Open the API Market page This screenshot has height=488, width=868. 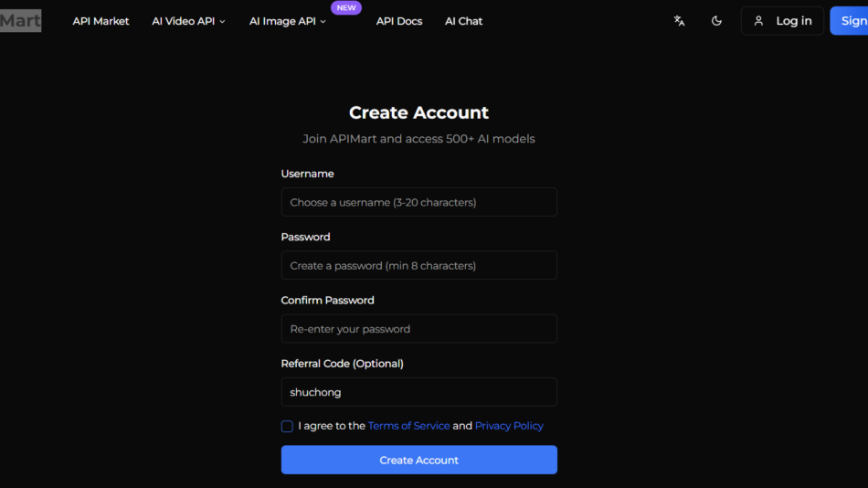pyautogui.click(x=101, y=21)
